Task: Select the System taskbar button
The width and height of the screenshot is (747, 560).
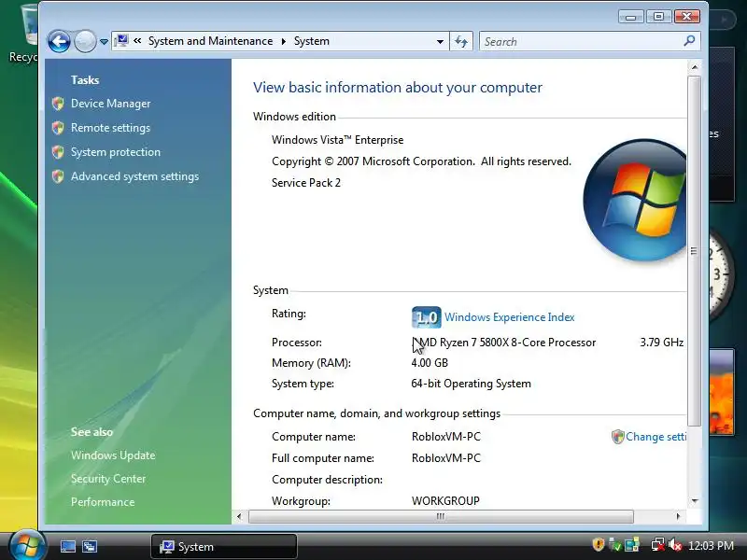Action: point(224,547)
